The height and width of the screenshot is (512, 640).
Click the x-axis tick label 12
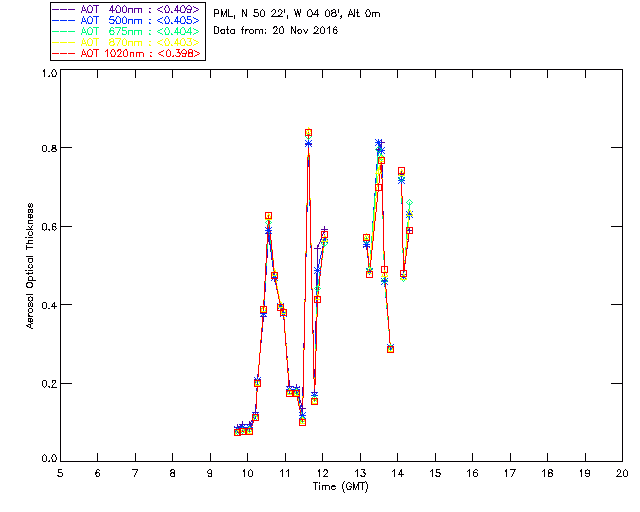tap(322, 472)
